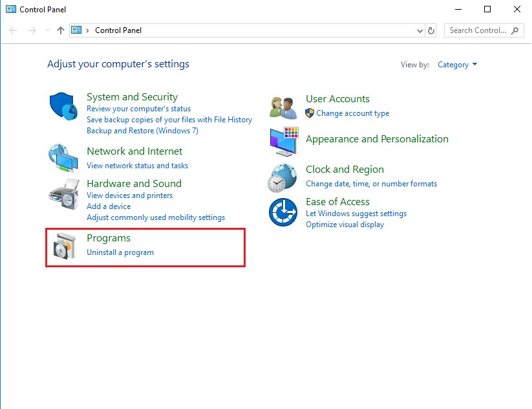Click the Appearance and Personalization monitor icon
532x409 pixels.
(283, 141)
